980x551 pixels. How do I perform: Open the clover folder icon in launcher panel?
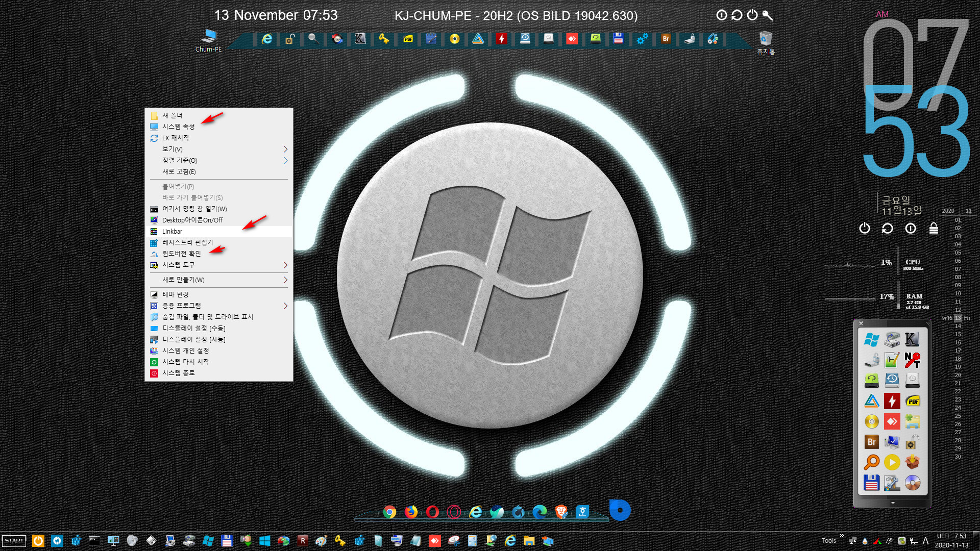[x=912, y=421]
